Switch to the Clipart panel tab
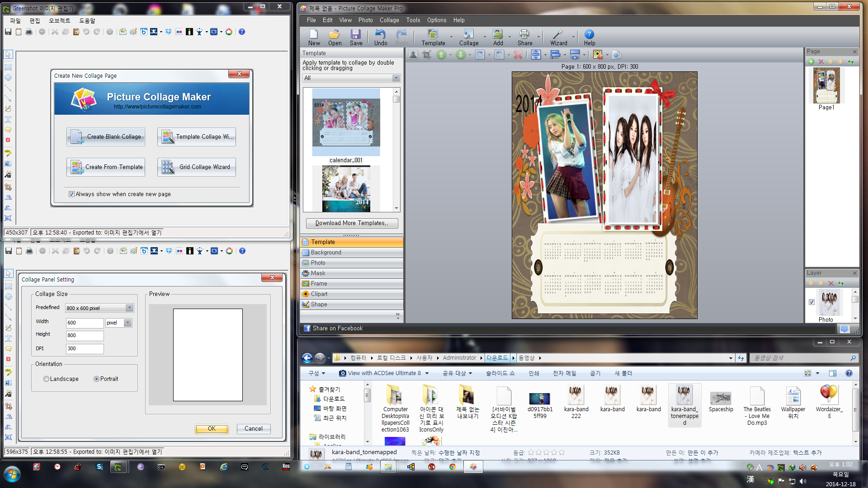The image size is (868, 488). (x=351, y=294)
